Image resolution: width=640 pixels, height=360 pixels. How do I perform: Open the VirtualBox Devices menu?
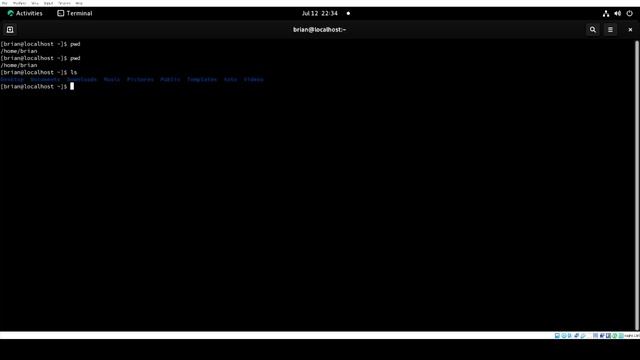coord(64,3)
